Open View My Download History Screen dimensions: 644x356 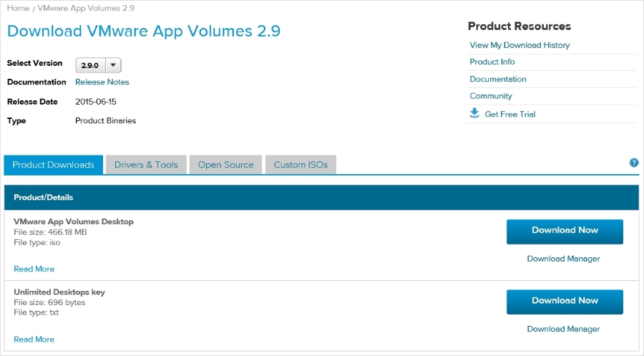[519, 45]
